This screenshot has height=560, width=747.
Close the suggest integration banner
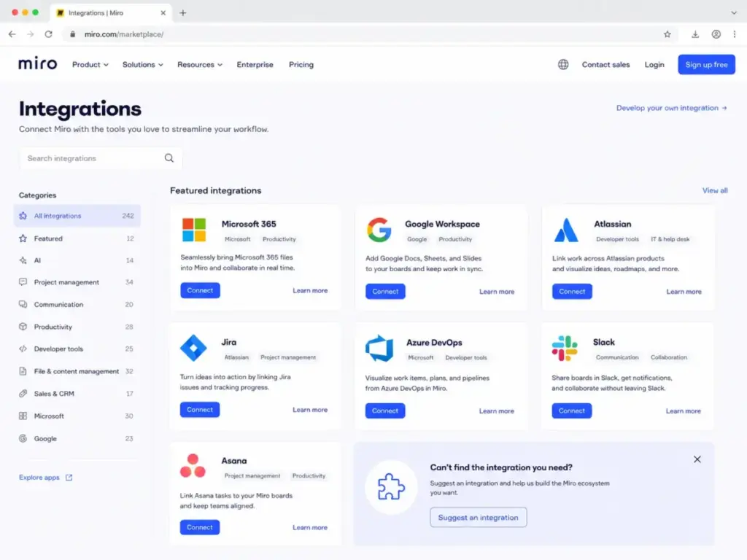click(697, 459)
